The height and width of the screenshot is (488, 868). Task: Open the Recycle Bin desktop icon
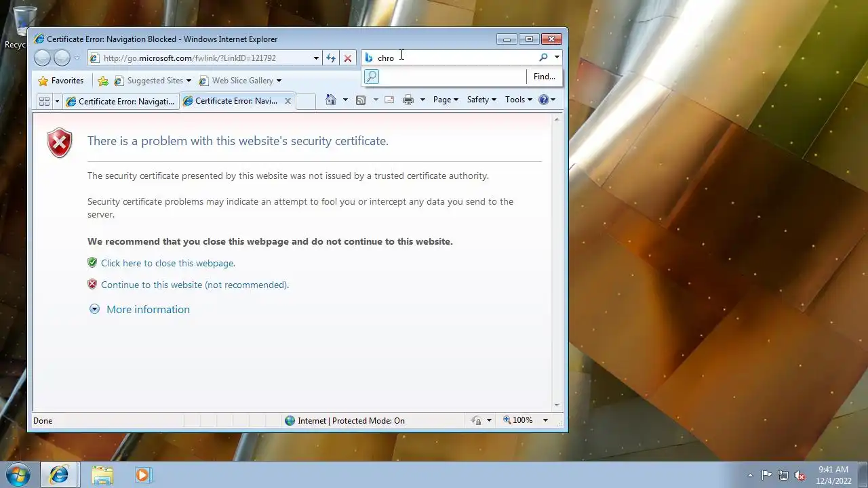tap(24, 27)
